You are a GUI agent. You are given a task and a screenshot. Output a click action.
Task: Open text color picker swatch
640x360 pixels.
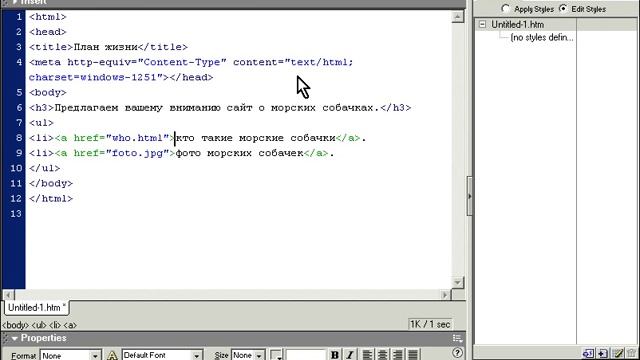[x=276, y=355]
